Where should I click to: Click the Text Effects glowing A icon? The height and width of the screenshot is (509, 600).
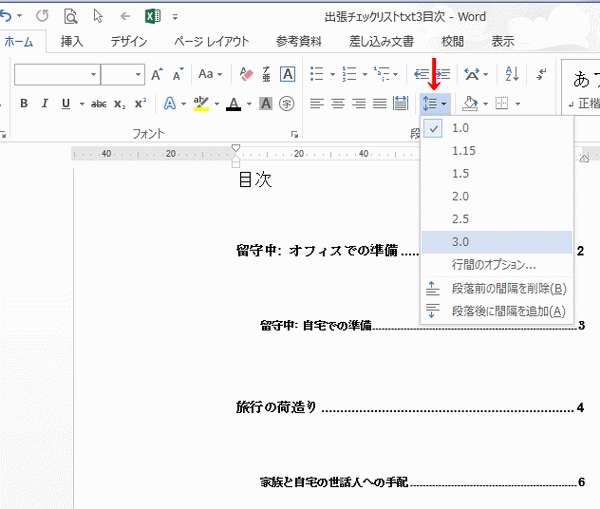(x=170, y=103)
